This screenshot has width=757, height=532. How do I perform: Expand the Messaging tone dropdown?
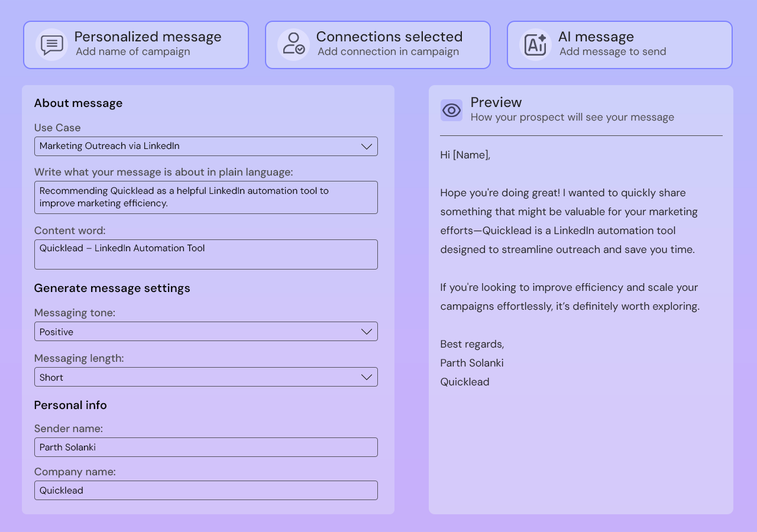pos(206,332)
